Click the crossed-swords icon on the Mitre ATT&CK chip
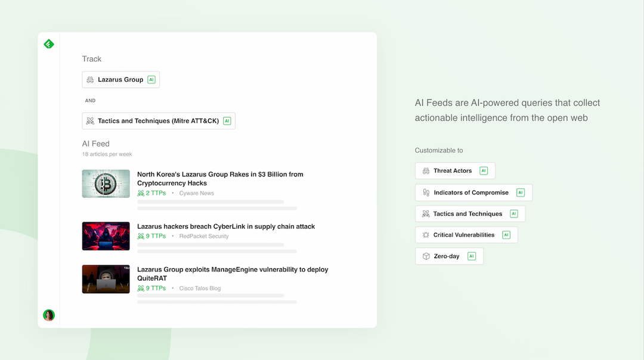 coord(91,120)
